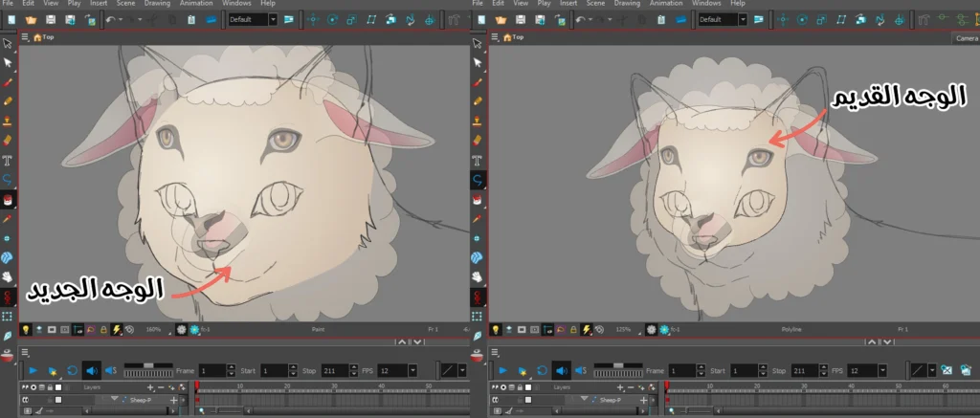Click Add Layer plus in left window timeline

coord(150,388)
